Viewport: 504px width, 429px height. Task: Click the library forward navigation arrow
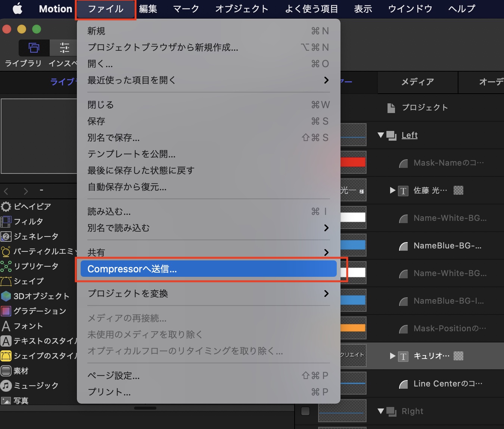coord(26,192)
